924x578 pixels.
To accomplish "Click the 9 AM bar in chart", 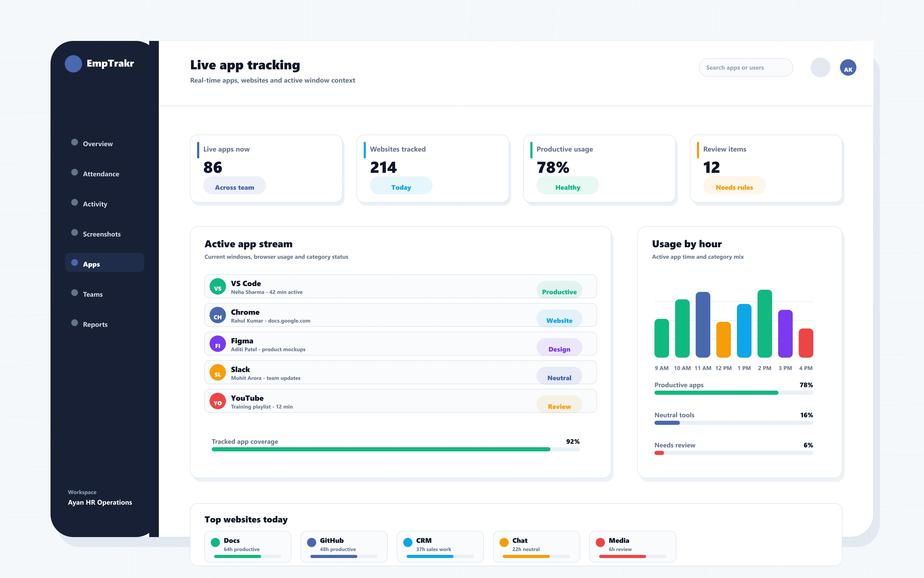I will pyautogui.click(x=661, y=338).
